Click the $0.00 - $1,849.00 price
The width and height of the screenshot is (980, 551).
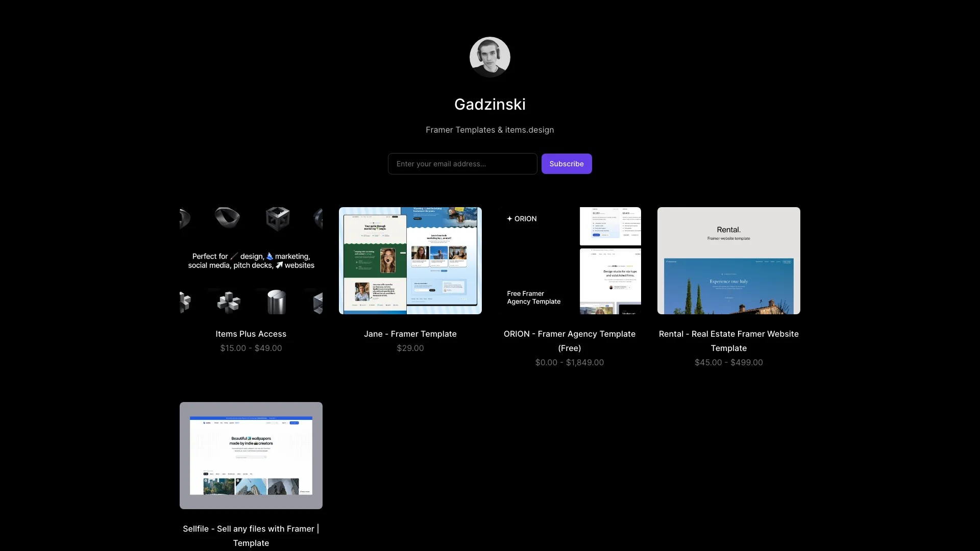(570, 362)
